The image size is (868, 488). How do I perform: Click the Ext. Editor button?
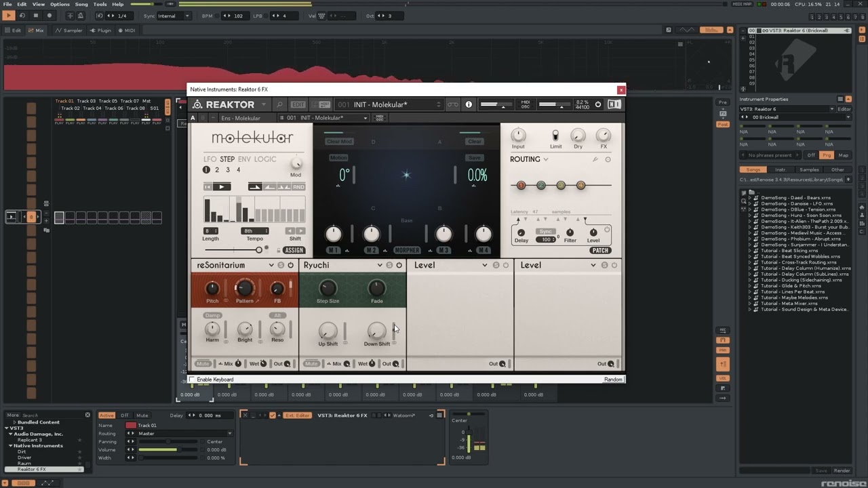[297, 415]
